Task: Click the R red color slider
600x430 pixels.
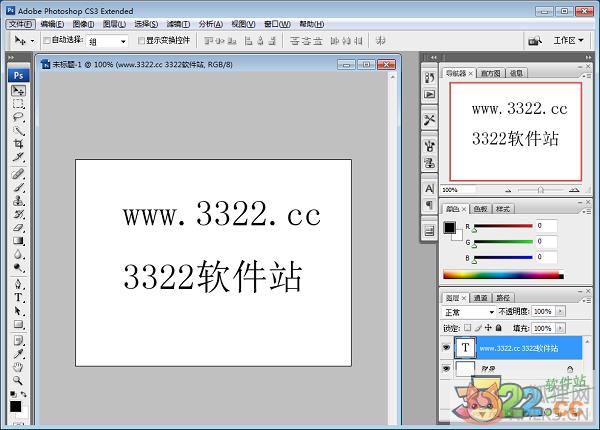Action: 503,226
